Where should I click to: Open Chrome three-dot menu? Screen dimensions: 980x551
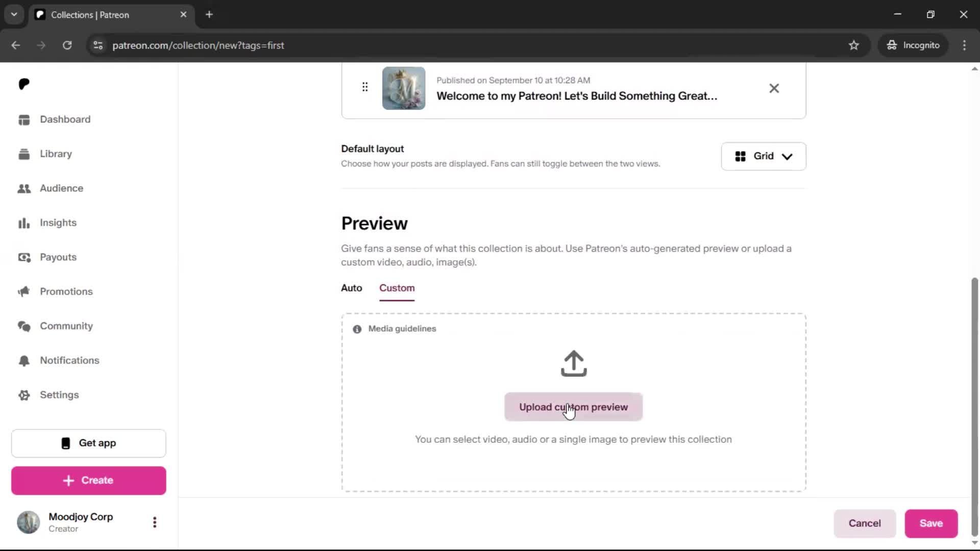point(964,45)
